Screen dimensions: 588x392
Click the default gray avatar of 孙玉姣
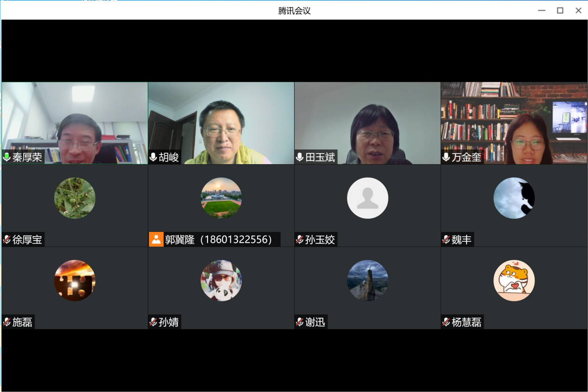pyautogui.click(x=367, y=198)
